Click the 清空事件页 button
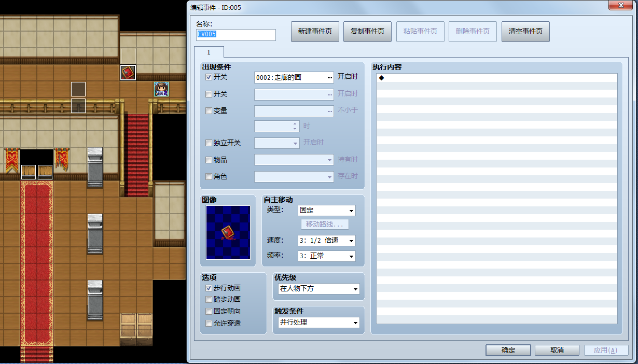638x364 pixels. tap(525, 31)
